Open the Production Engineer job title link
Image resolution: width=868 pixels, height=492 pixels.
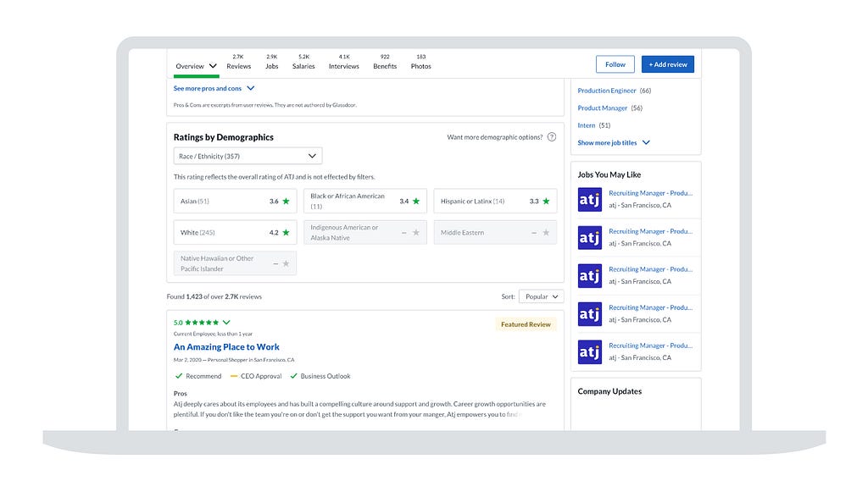(x=607, y=91)
